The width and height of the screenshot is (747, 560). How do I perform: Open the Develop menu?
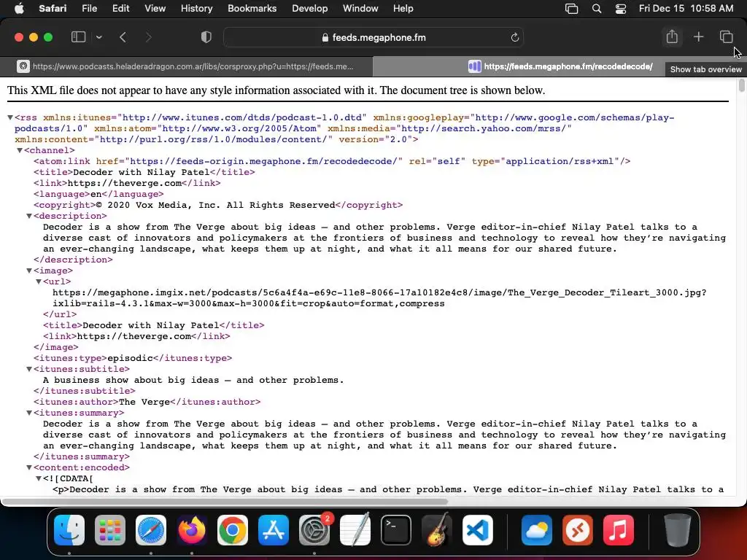309,8
